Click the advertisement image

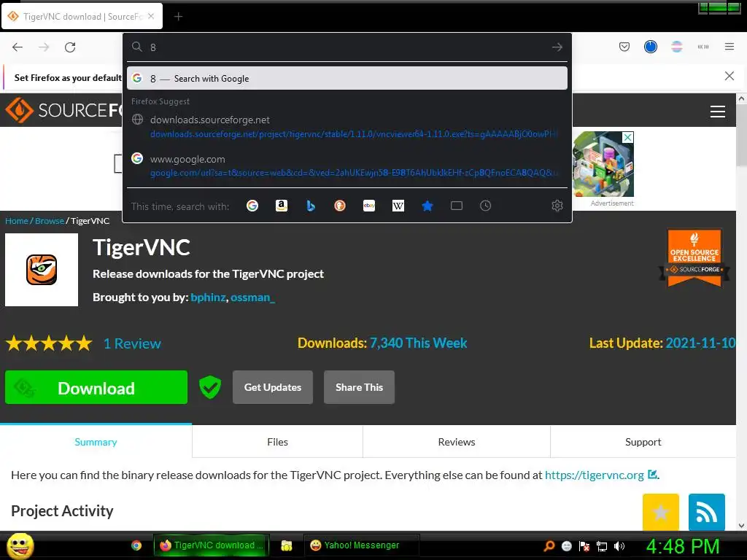tap(603, 164)
